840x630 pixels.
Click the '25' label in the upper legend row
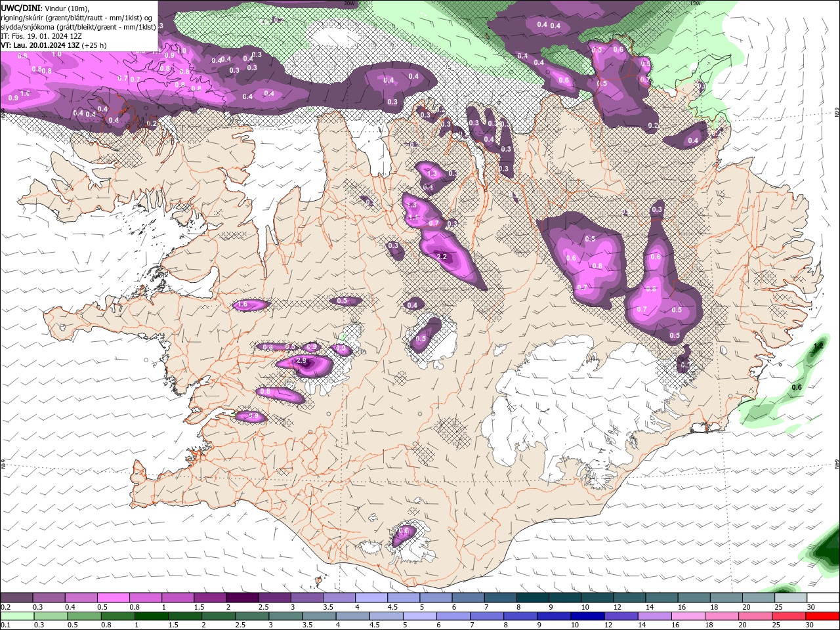(x=779, y=607)
